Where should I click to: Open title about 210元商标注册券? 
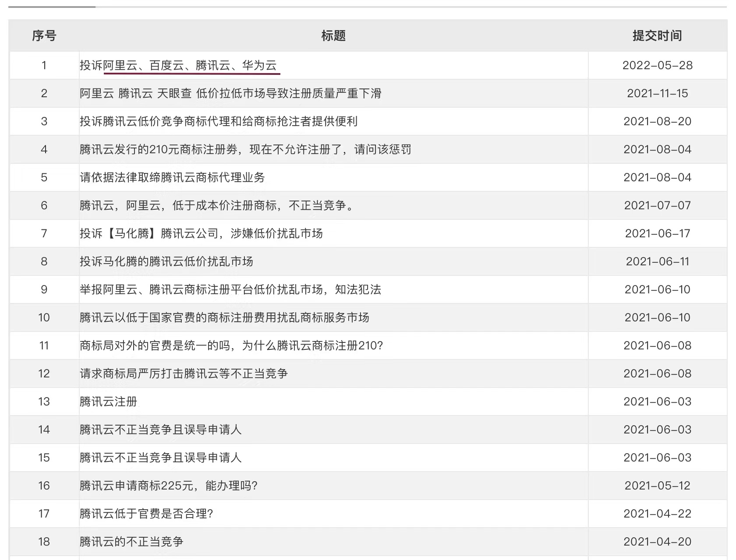(x=245, y=149)
